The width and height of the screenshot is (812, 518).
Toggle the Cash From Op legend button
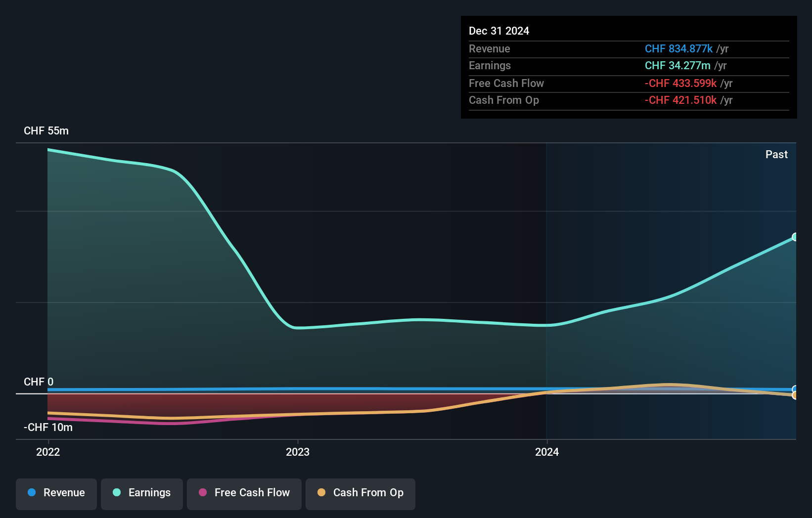click(361, 494)
